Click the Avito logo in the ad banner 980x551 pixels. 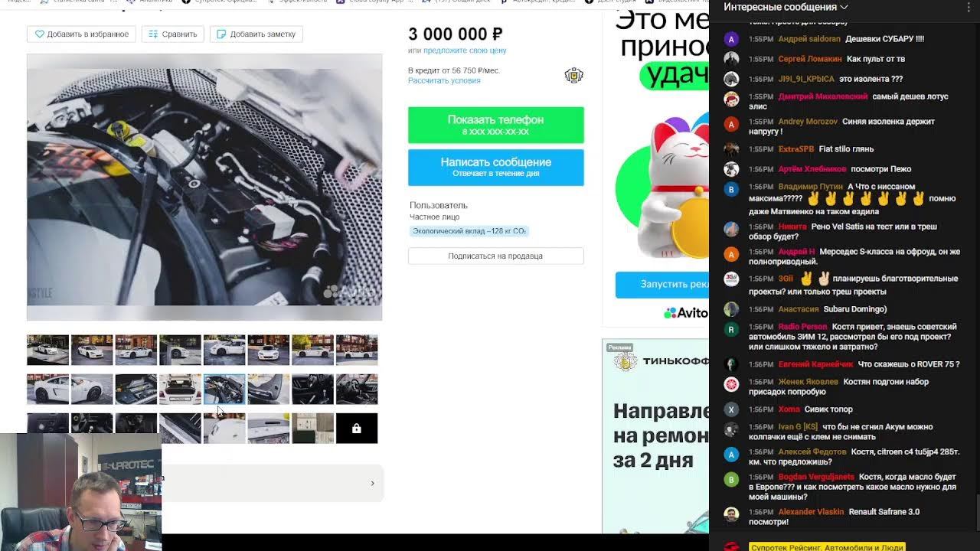click(686, 312)
